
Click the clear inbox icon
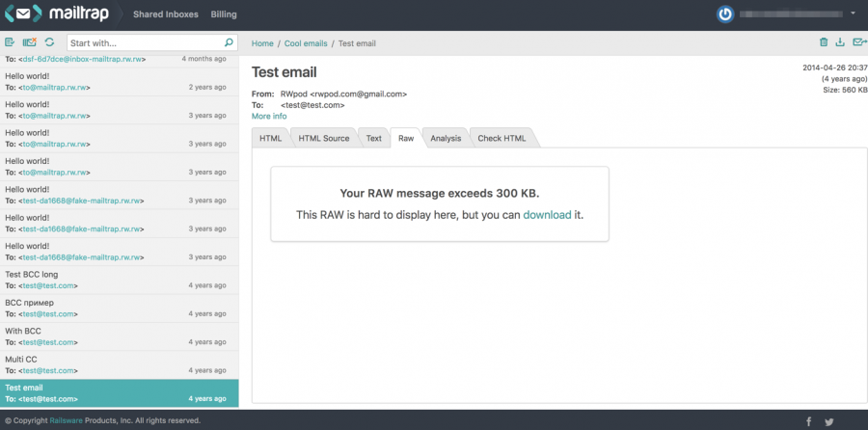(29, 42)
